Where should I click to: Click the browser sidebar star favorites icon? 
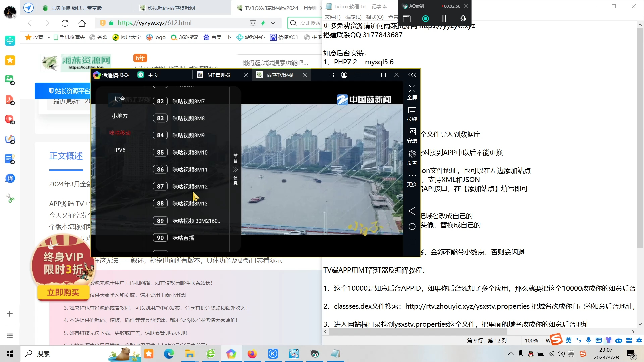point(10,60)
